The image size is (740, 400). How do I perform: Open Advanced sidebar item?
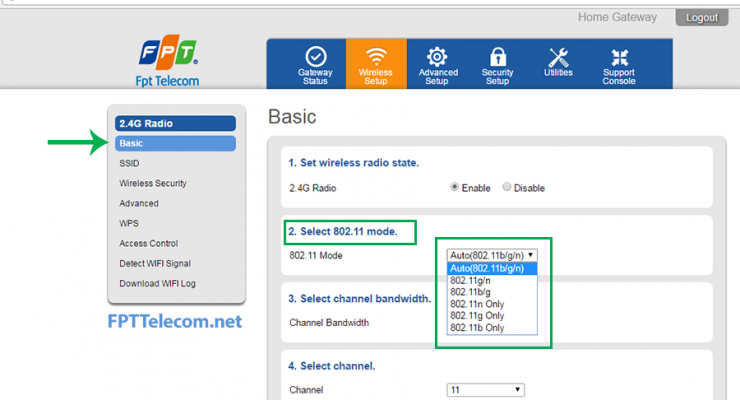(139, 203)
